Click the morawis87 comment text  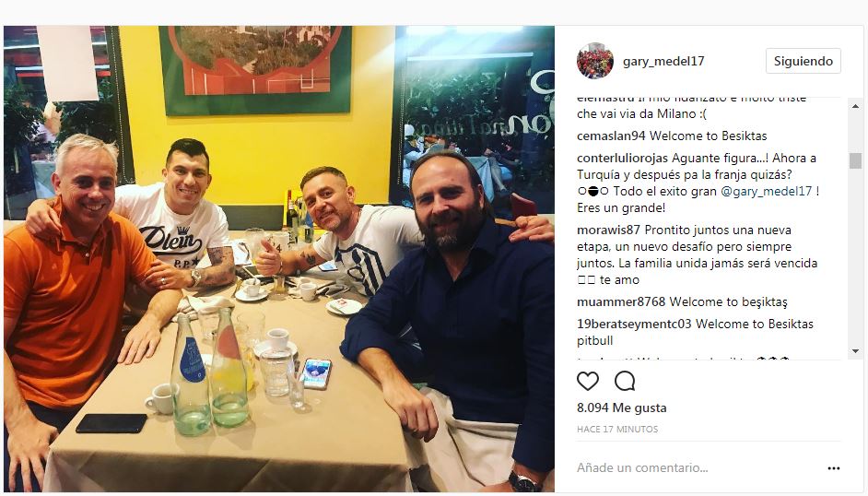click(697, 255)
